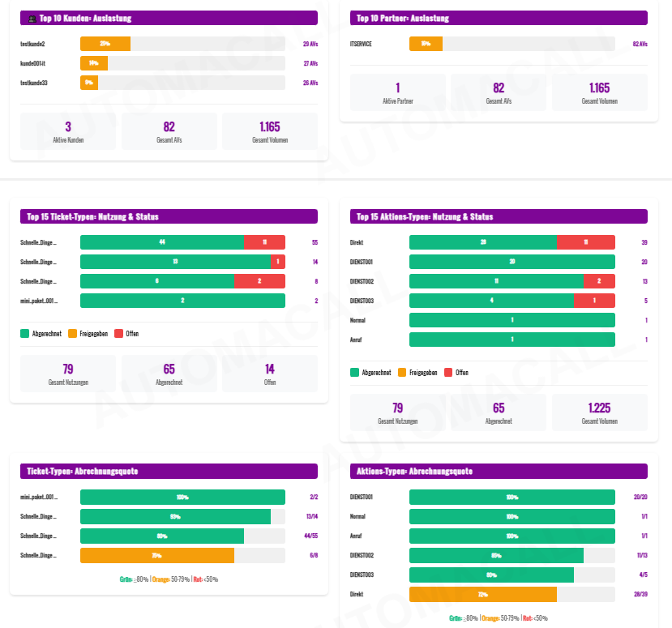
Task: Open the Aktive Partner stat card
Action: pyautogui.click(x=397, y=92)
